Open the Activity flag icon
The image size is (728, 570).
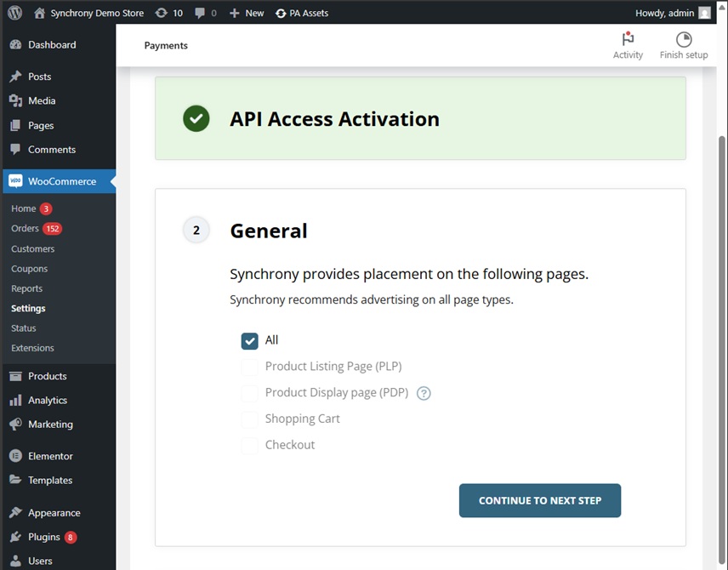click(628, 39)
